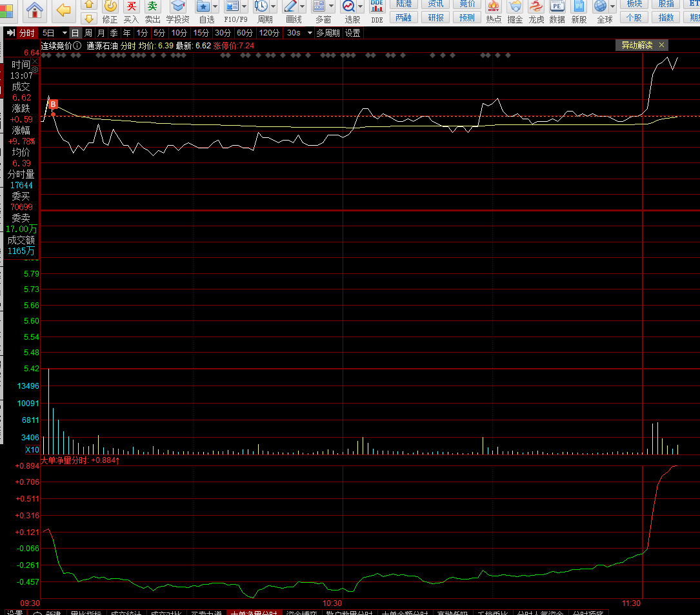
Task: Switch to 月 monthly chart period
Action: coord(101,33)
